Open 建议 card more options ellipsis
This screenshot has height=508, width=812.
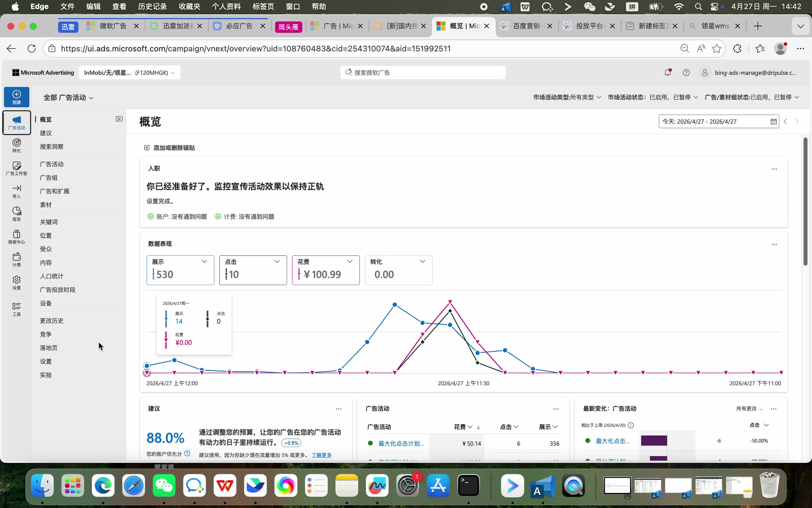tap(338, 409)
